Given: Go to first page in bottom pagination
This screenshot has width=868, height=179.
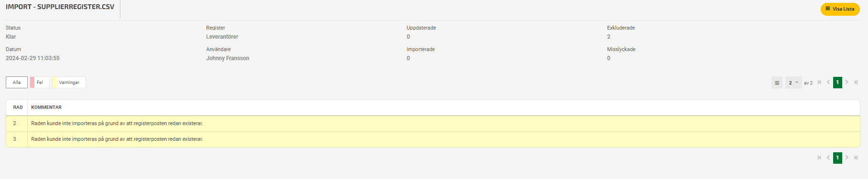Looking at the screenshot, I should coord(819,158).
